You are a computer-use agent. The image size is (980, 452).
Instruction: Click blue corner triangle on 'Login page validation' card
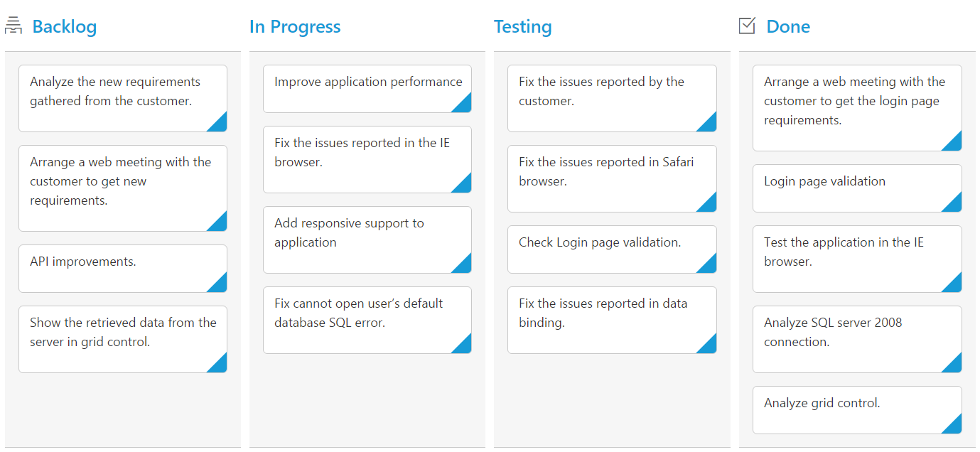pos(955,205)
